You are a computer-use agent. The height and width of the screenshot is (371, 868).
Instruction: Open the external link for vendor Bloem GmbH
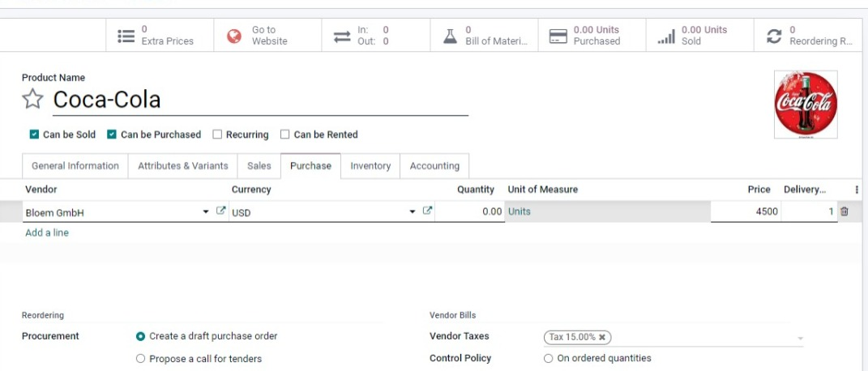(x=220, y=211)
